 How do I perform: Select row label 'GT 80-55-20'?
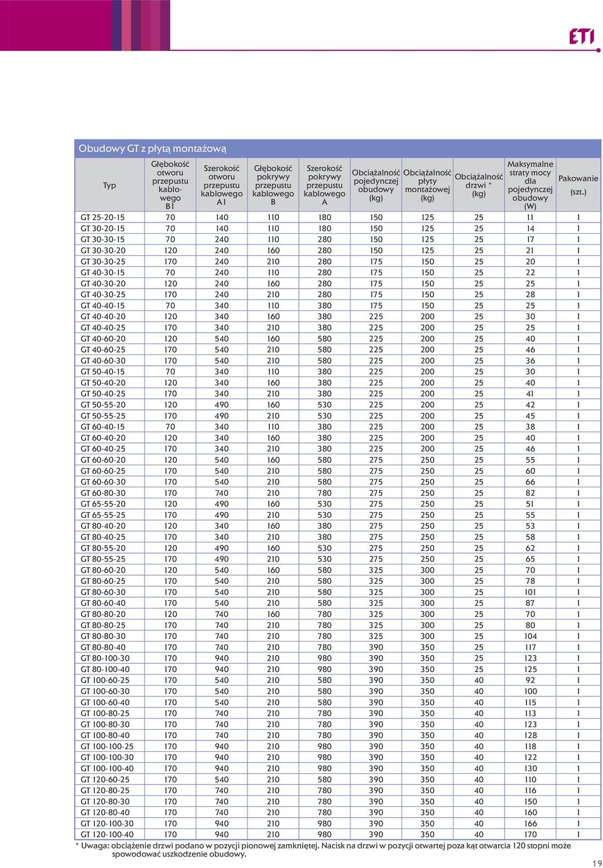(103, 548)
